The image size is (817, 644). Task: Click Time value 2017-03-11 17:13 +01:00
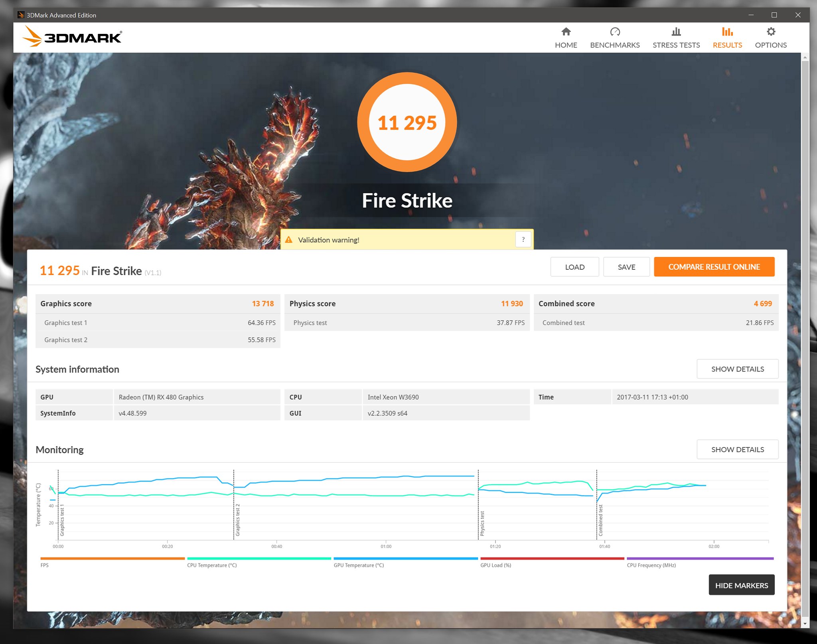[x=652, y=397]
